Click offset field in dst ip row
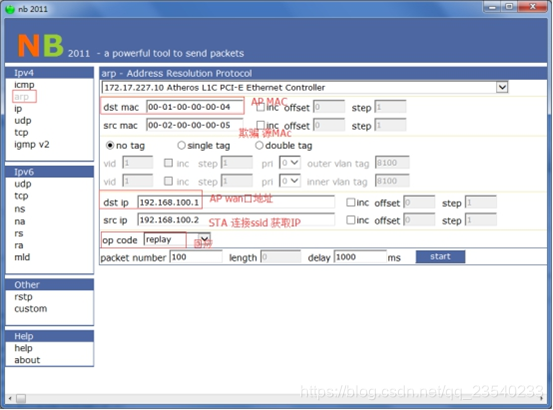This screenshot has height=410, width=553. coord(419,202)
